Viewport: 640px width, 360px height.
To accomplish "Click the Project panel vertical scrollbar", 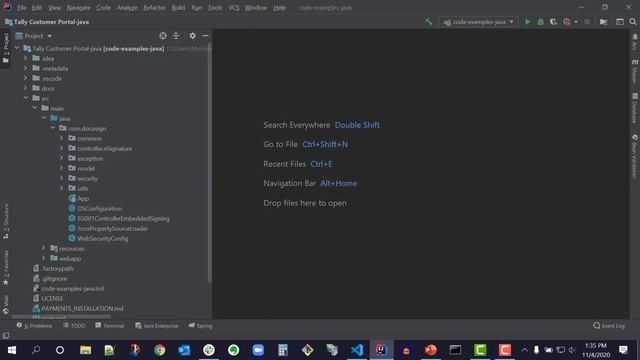I will [x=210, y=163].
